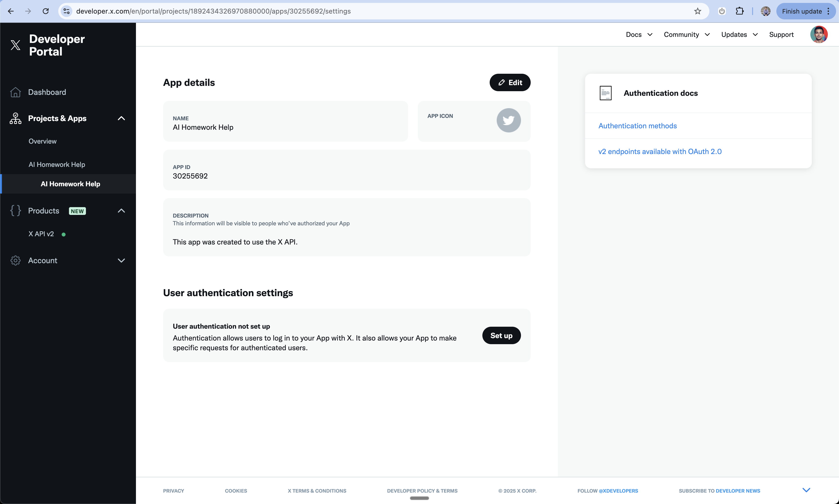Open the Updates dropdown menu
The width and height of the screenshot is (839, 504).
coord(739,35)
